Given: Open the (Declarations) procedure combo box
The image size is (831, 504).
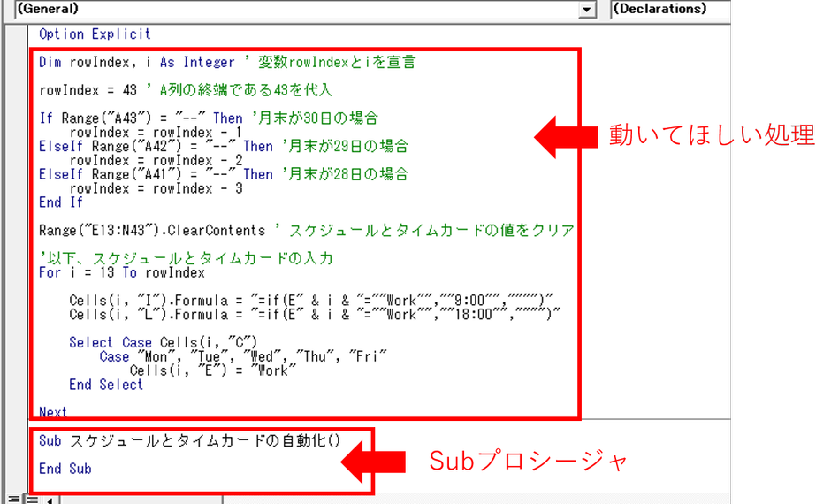Looking at the screenshot, I should tap(670, 9).
